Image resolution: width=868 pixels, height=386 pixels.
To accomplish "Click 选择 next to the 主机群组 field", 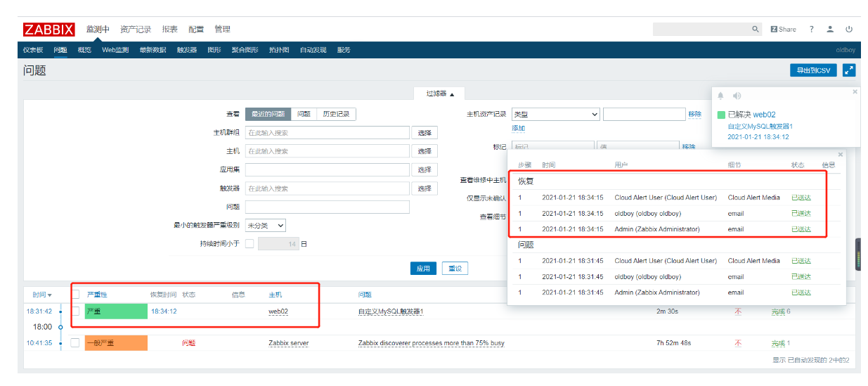I will click(425, 132).
